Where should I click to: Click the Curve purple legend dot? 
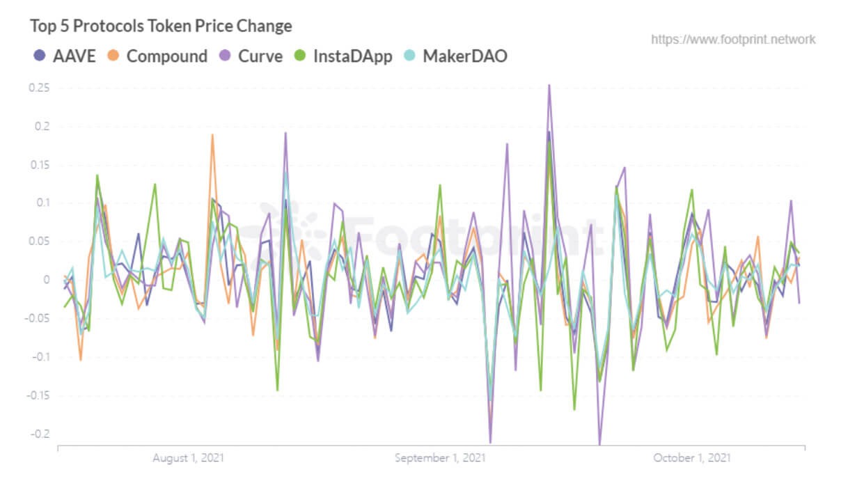click(x=226, y=56)
